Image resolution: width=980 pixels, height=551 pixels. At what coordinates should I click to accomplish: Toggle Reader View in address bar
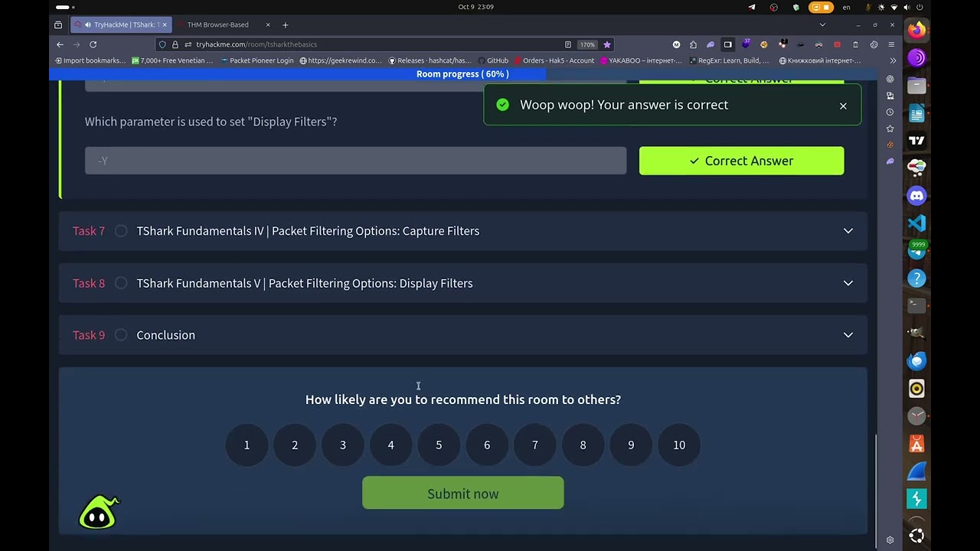(567, 44)
